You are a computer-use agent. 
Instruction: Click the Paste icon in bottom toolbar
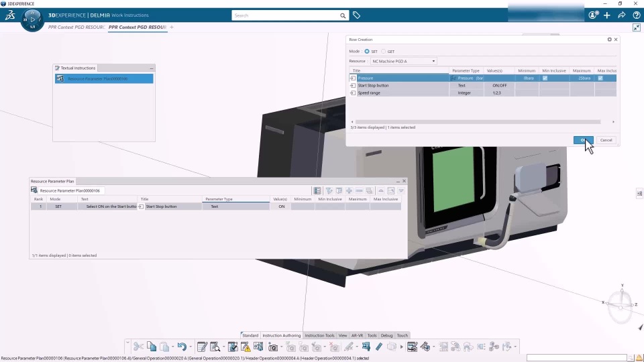tap(164, 347)
